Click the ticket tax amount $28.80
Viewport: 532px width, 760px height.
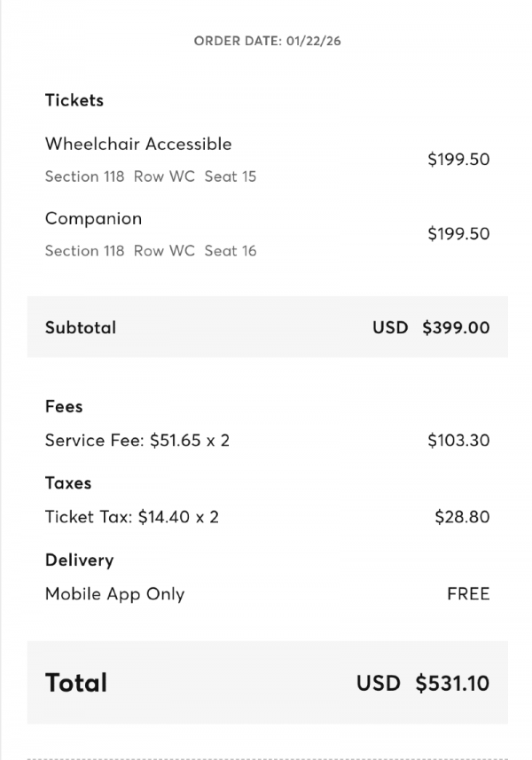pos(462,517)
